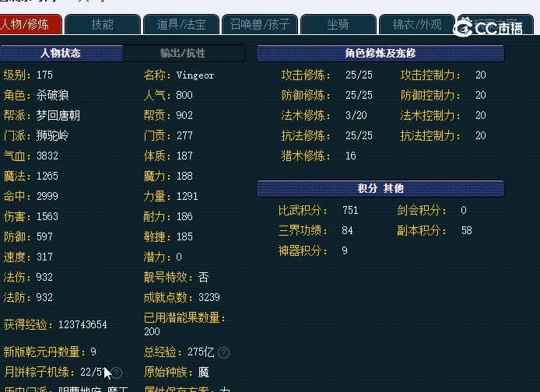Select the 人物状态 sub-tab
540x392 pixels.
(61, 53)
